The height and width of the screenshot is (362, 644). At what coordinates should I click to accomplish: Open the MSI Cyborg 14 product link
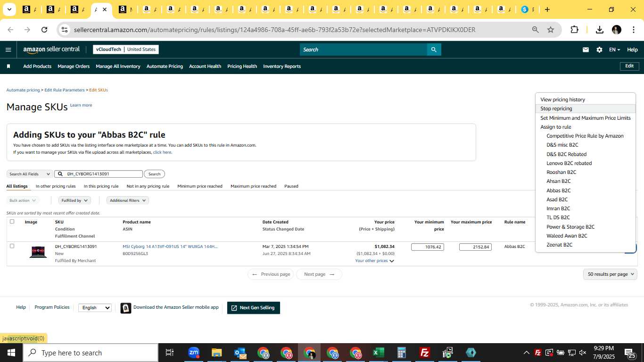170,247
